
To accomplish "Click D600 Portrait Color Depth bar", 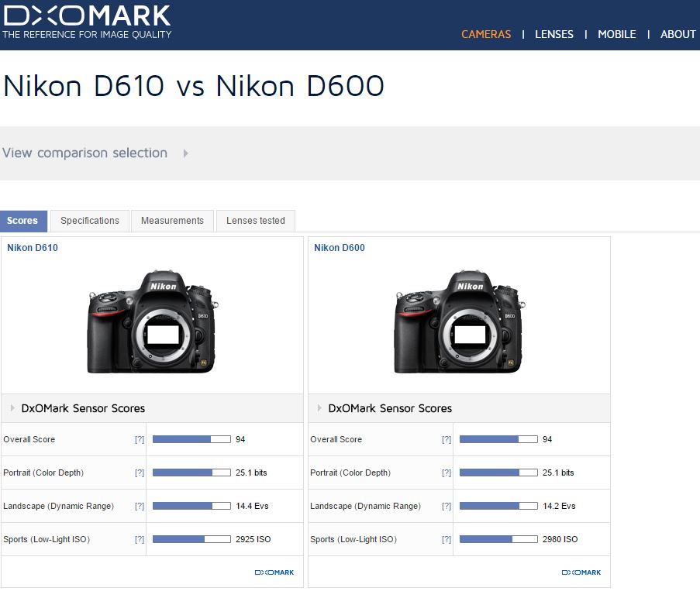I will pyautogui.click(x=498, y=473).
